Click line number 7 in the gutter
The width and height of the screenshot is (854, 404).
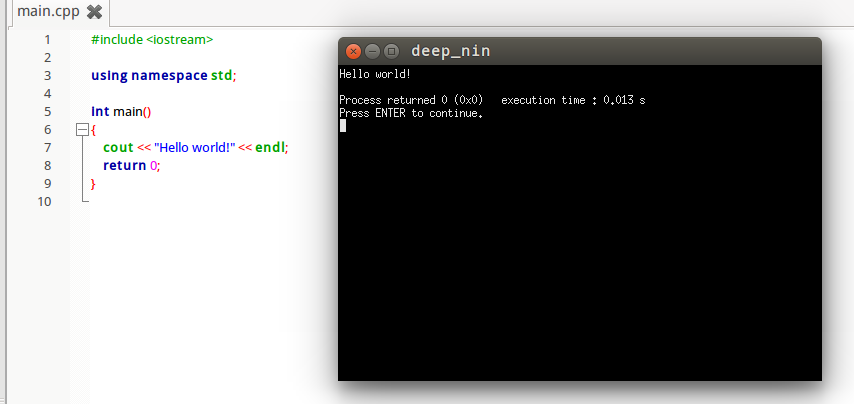click(47, 148)
